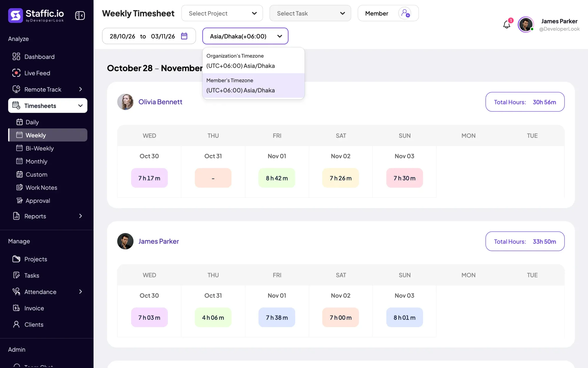
Task: Click Olivia Bennett's avatar photo
Action: (x=125, y=102)
